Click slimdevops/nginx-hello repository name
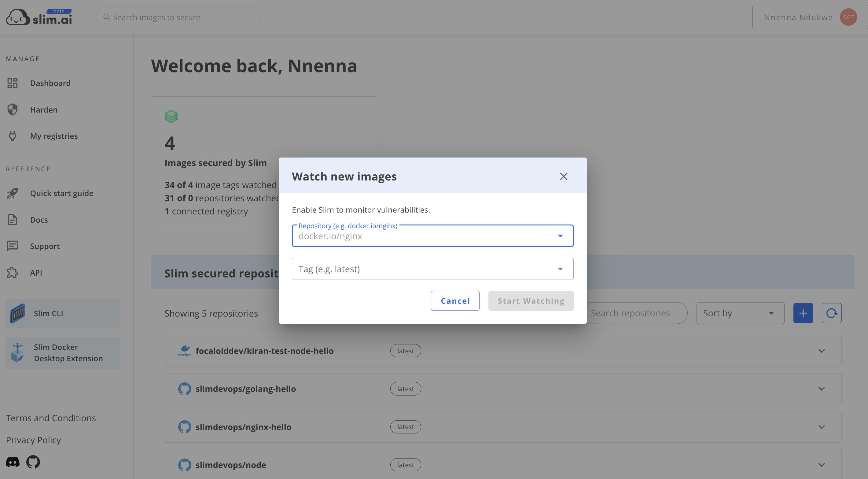Image resolution: width=868 pixels, height=479 pixels. tap(243, 427)
